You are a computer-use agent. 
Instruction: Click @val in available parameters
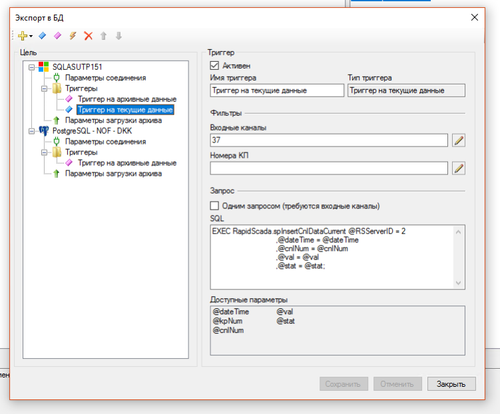click(x=285, y=312)
